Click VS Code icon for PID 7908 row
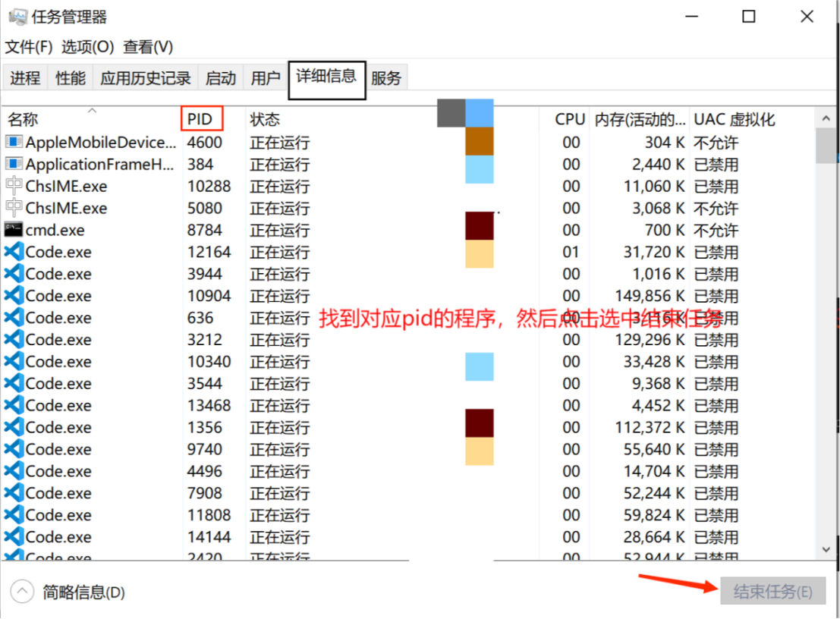Viewport: 840px width, 619px height. (14, 493)
